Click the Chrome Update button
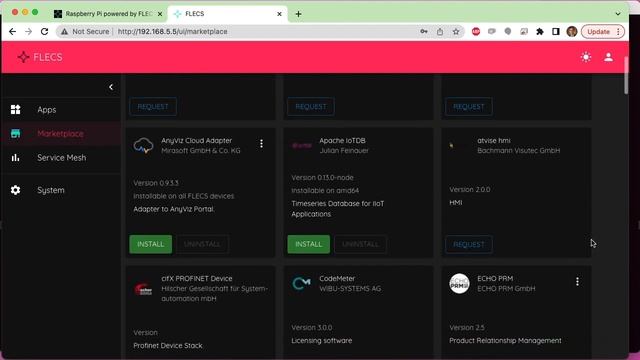The image size is (640, 360). tap(603, 31)
